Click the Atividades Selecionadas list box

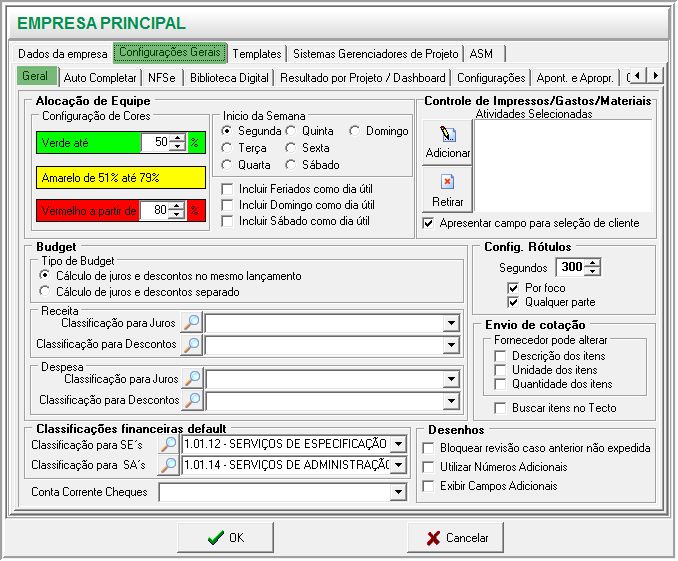(x=563, y=166)
